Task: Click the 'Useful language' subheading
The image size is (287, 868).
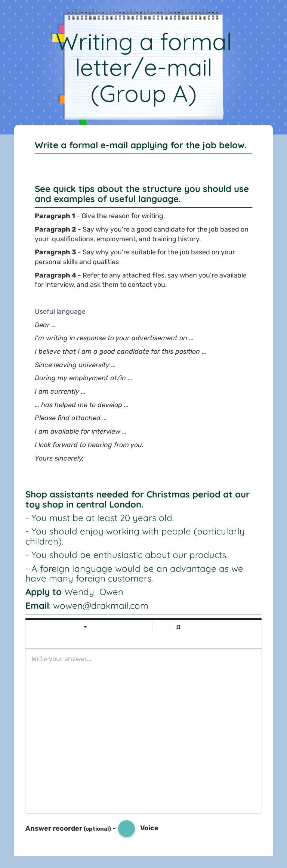Action: point(60,311)
